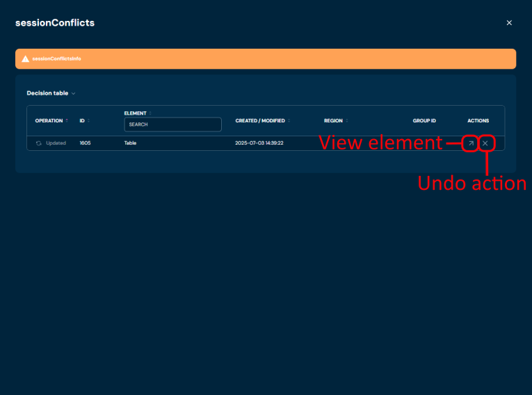The image size is (532, 395).
Task: Click the chevron next to Decision table
Action: 73,93
